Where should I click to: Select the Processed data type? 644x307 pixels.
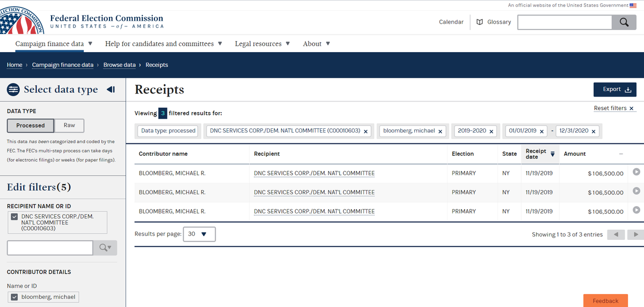[31, 126]
